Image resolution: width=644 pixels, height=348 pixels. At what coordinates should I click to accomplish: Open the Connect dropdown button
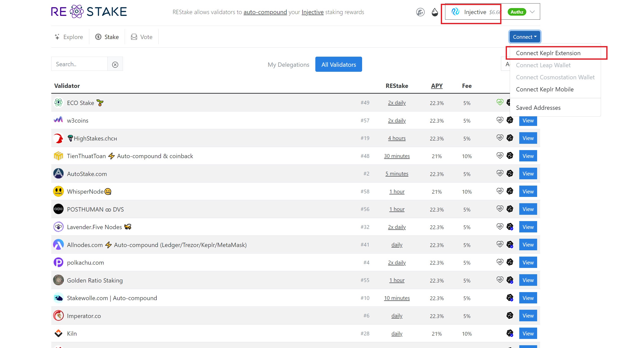(525, 37)
